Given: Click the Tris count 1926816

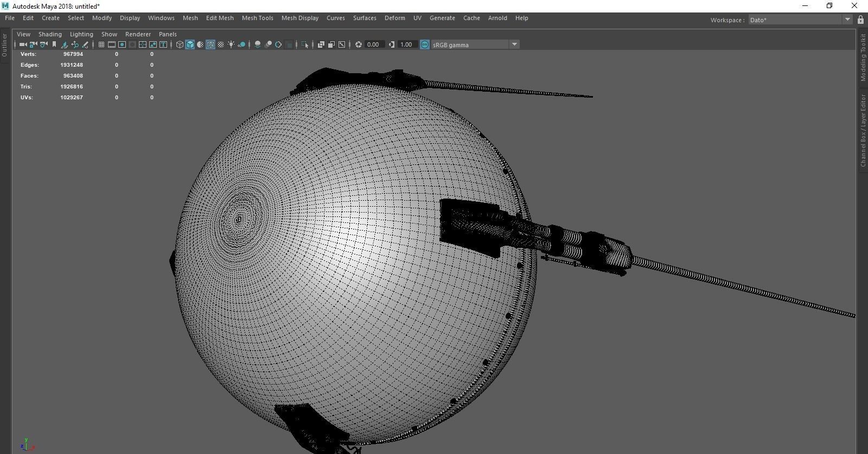Looking at the screenshot, I should [x=72, y=87].
